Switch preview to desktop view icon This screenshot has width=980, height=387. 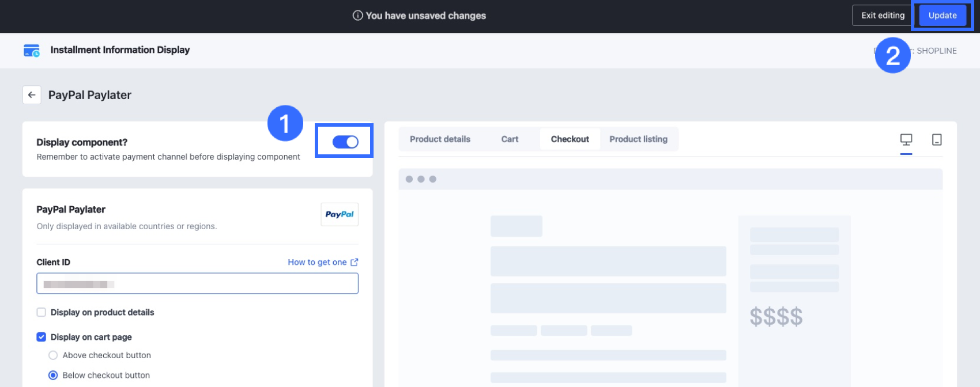click(906, 139)
